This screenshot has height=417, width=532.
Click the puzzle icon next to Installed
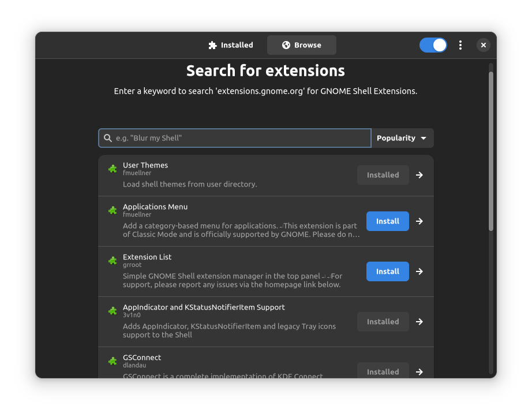[212, 44]
